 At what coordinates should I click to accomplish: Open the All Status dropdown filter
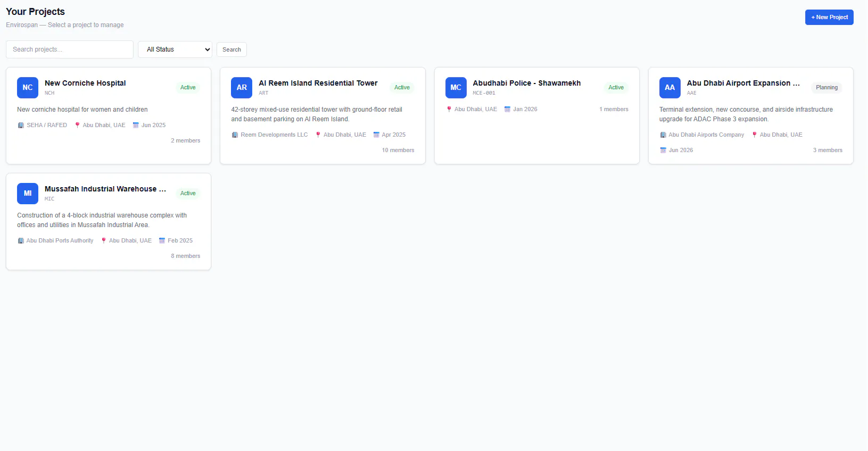[x=175, y=49]
